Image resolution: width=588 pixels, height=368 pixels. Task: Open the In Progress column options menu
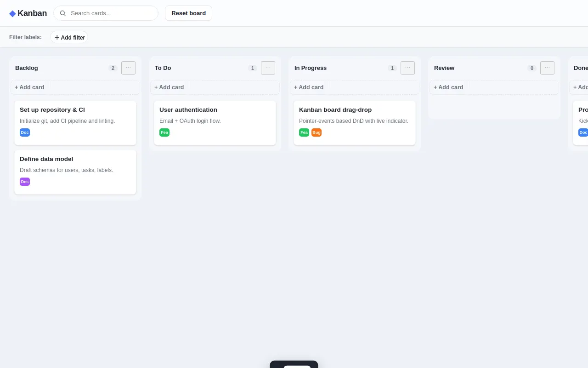(x=407, y=68)
